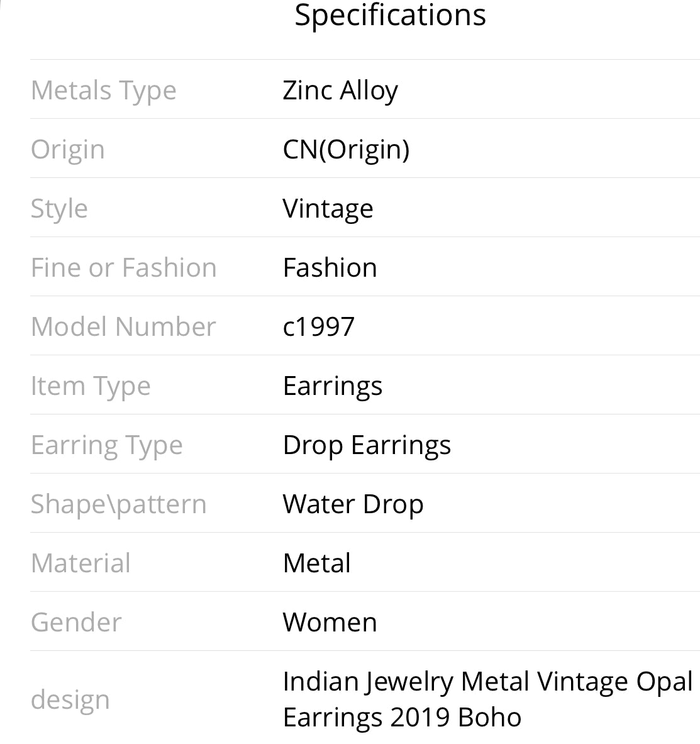Click the Shape\pattern label
Viewport: 700px width, 744px height.
119,504
